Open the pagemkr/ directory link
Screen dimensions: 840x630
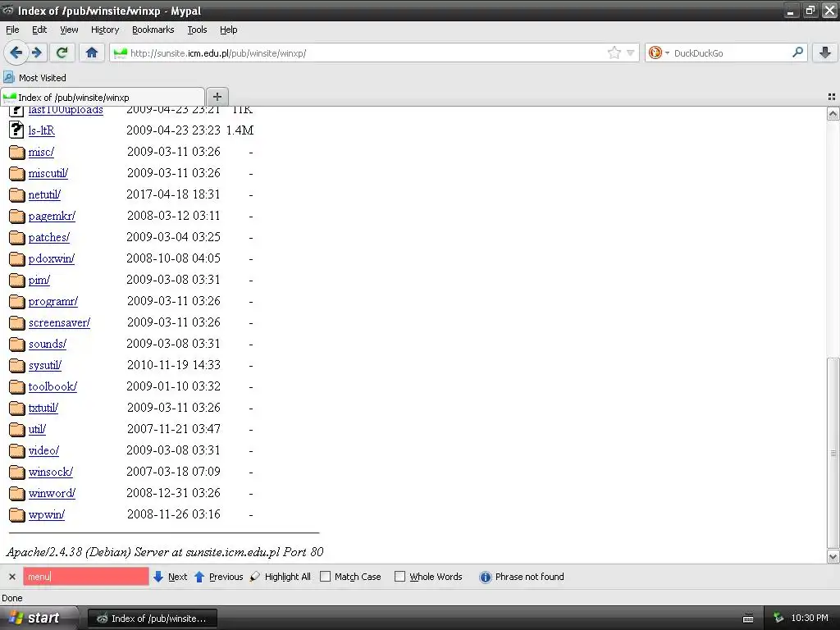[52, 216]
